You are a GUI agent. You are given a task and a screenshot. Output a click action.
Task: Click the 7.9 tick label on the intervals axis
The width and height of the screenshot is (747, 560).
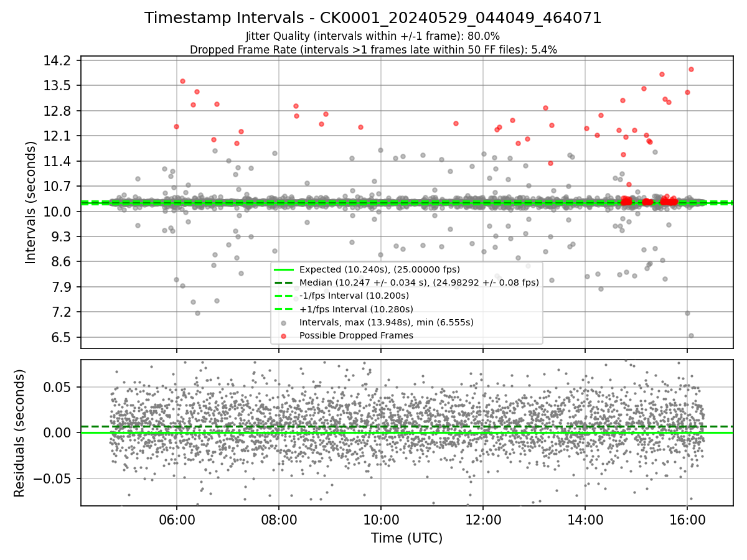coord(63,287)
